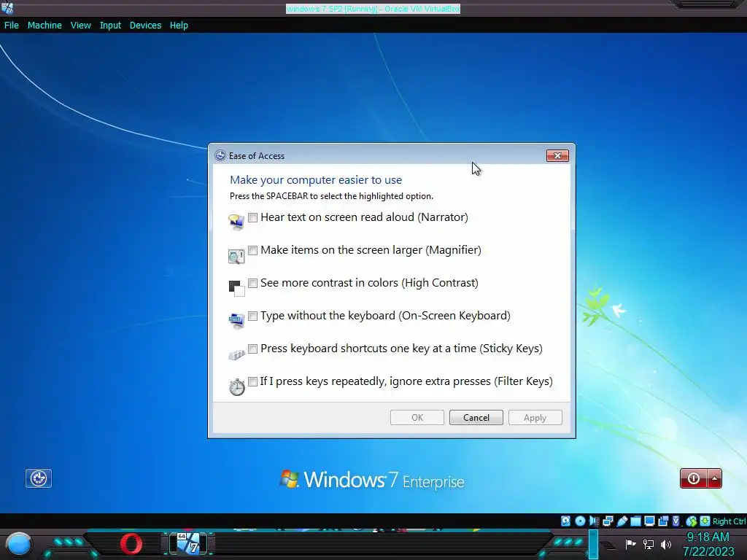The width and height of the screenshot is (747, 560).
Task: Open Ease of Access button on logon screen
Action: pyautogui.click(x=39, y=478)
